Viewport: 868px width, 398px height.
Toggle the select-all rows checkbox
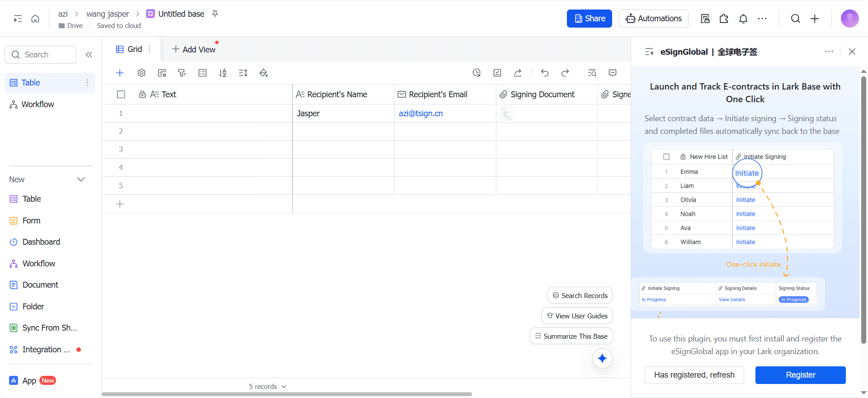point(121,95)
